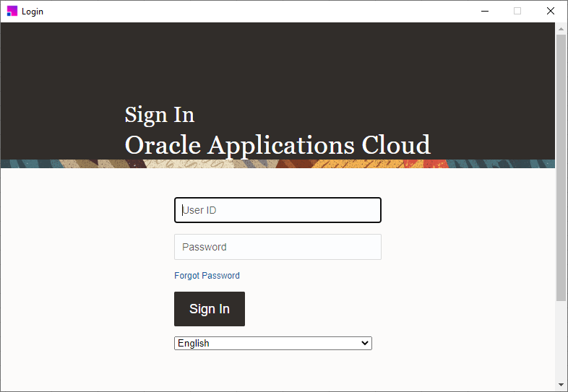
Task: Open the English language dropdown
Action: click(272, 344)
